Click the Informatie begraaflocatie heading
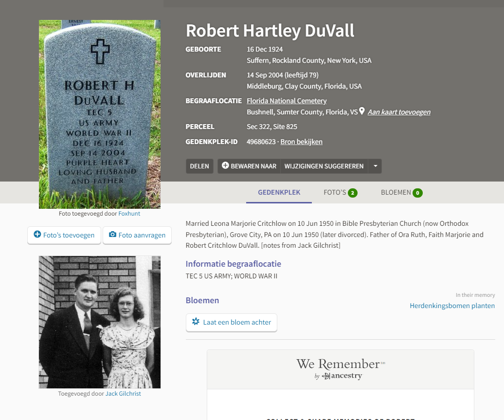 point(234,264)
